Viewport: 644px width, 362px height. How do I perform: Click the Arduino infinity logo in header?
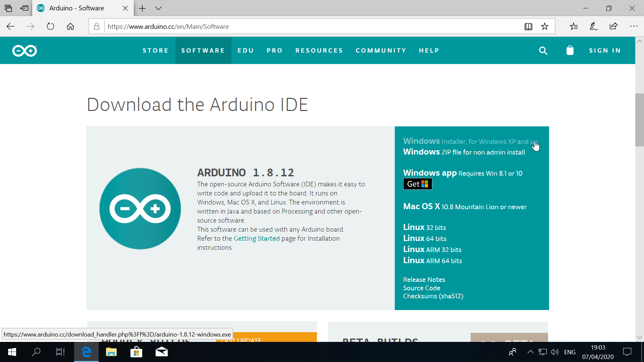tap(24, 51)
